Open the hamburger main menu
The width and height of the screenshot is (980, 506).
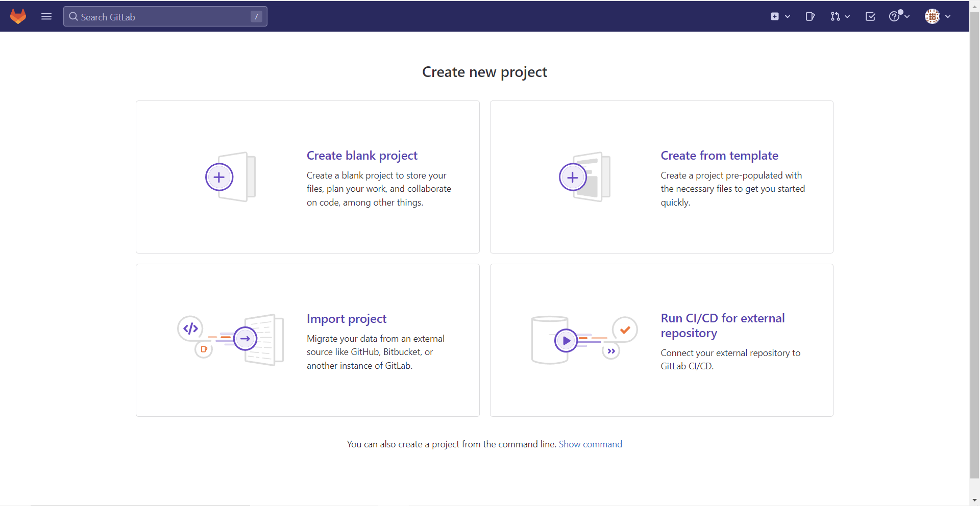pyautogui.click(x=46, y=16)
